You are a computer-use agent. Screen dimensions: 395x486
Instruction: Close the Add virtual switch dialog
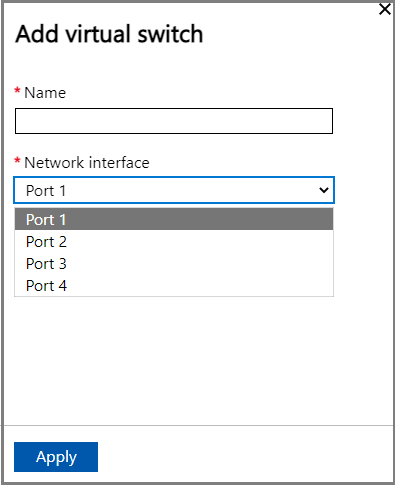point(385,9)
